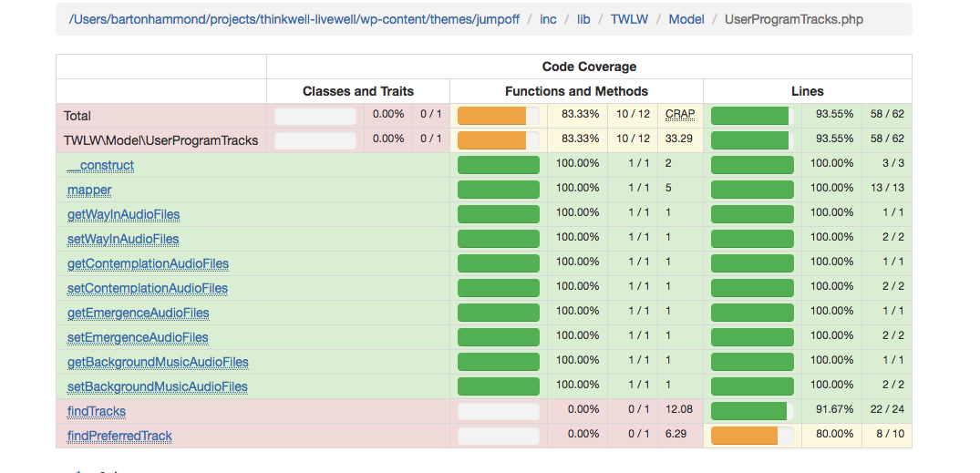Click findPreferredTrack 0 / 1 methods count
The height and width of the screenshot is (473, 980).
coord(639,434)
